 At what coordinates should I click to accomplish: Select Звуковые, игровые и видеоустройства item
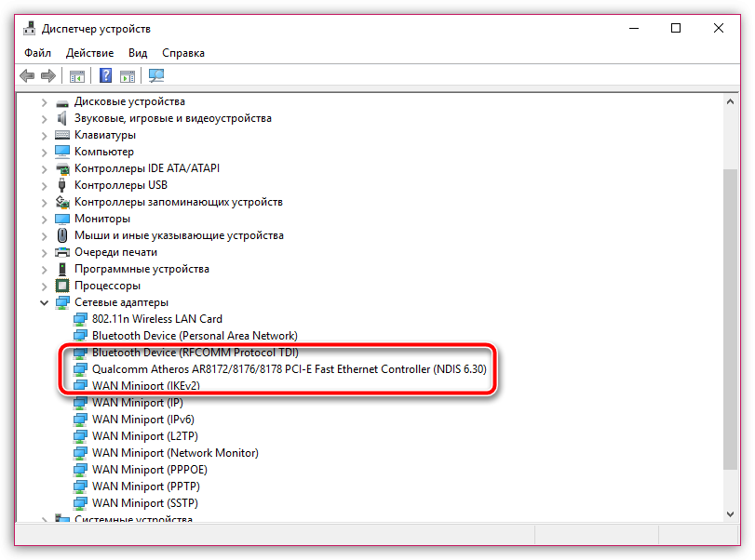click(172, 118)
